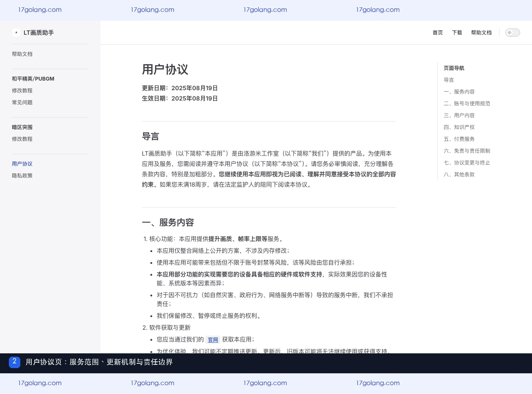Click the bullet 我们保留修改、暂停或终止服务的权利

[x=209, y=316]
